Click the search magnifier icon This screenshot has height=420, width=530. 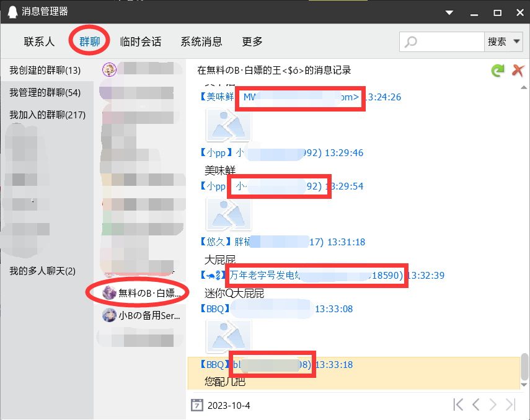coord(411,42)
